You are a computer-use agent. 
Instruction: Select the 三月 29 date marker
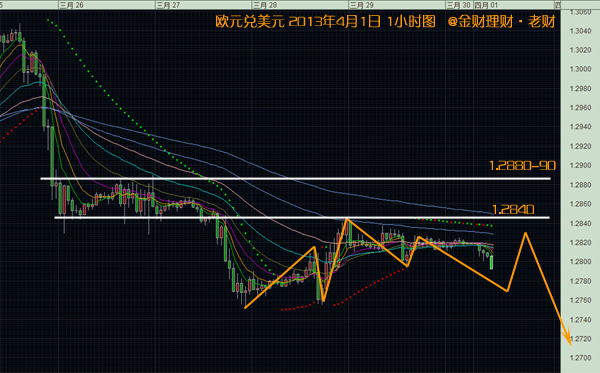[x=362, y=5]
